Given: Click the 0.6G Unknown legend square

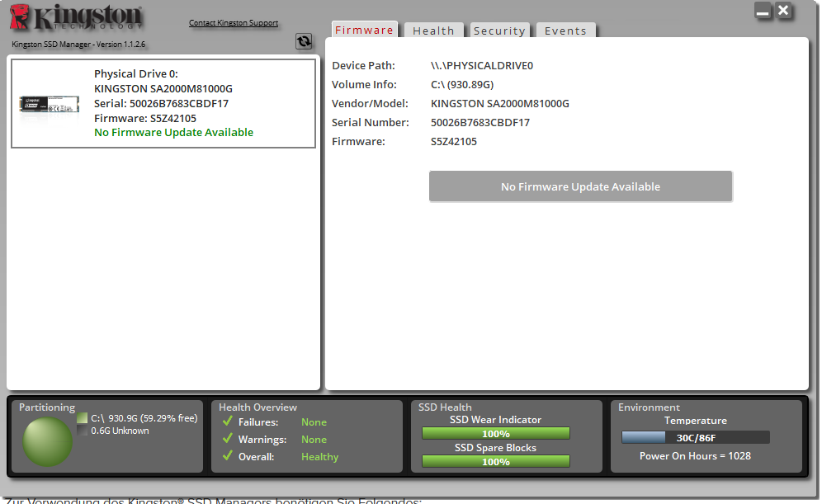Looking at the screenshot, I should [81, 428].
